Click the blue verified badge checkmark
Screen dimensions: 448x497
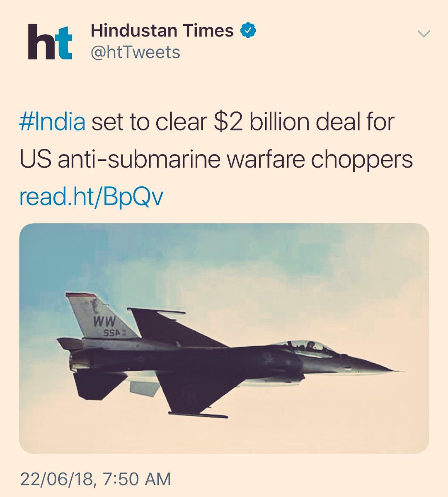click(x=248, y=31)
